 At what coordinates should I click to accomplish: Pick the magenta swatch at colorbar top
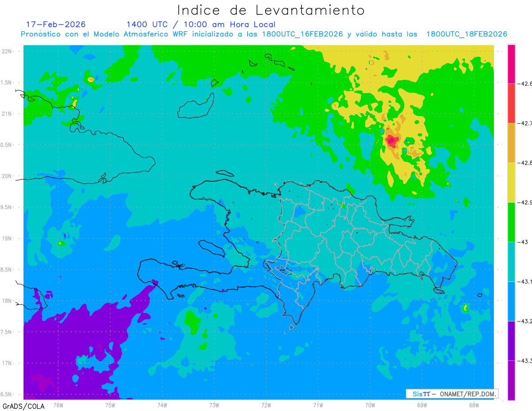click(511, 64)
